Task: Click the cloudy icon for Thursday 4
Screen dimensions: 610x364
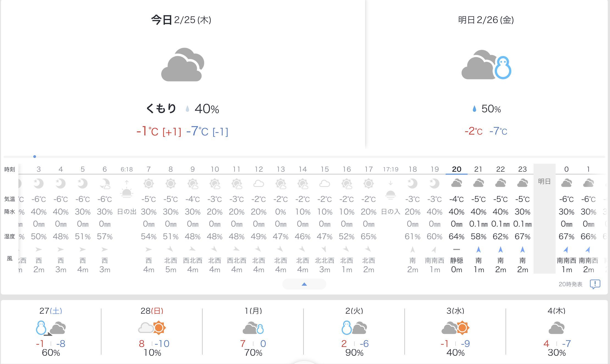Action: (x=557, y=328)
